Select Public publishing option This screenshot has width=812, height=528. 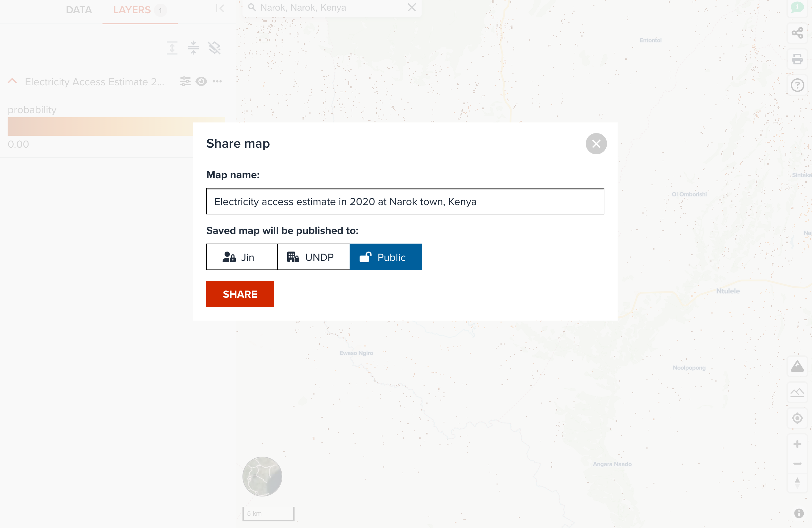pyautogui.click(x=386, y=257)
